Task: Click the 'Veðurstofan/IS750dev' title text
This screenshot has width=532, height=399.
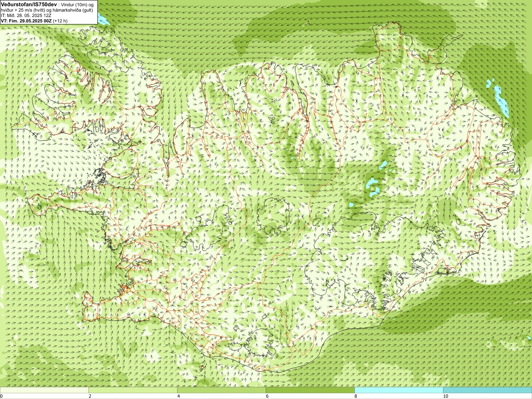Action: pos(29,4)
